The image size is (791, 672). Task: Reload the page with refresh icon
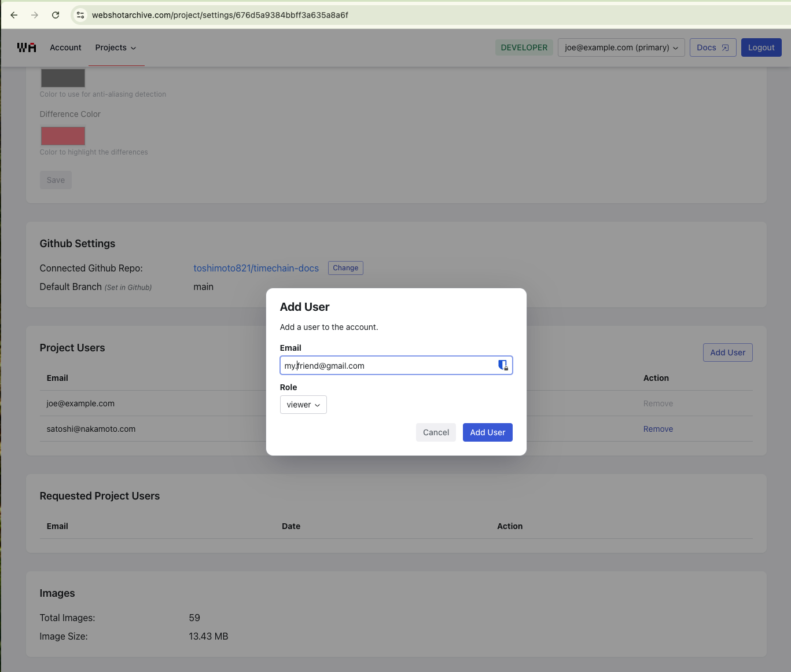pos(56,15)
